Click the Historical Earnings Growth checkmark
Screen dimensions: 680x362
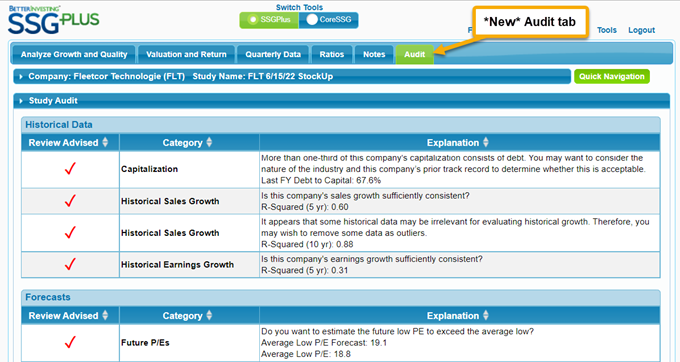click(x=70, y=264)
